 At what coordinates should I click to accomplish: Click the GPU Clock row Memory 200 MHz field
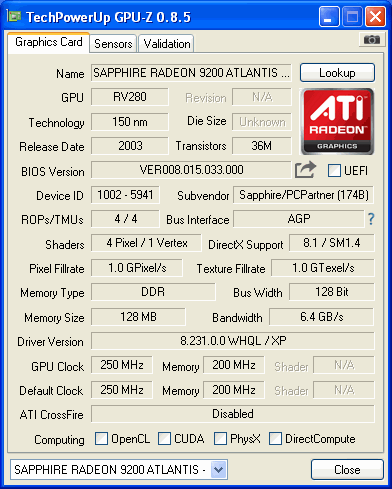[234, 365]
